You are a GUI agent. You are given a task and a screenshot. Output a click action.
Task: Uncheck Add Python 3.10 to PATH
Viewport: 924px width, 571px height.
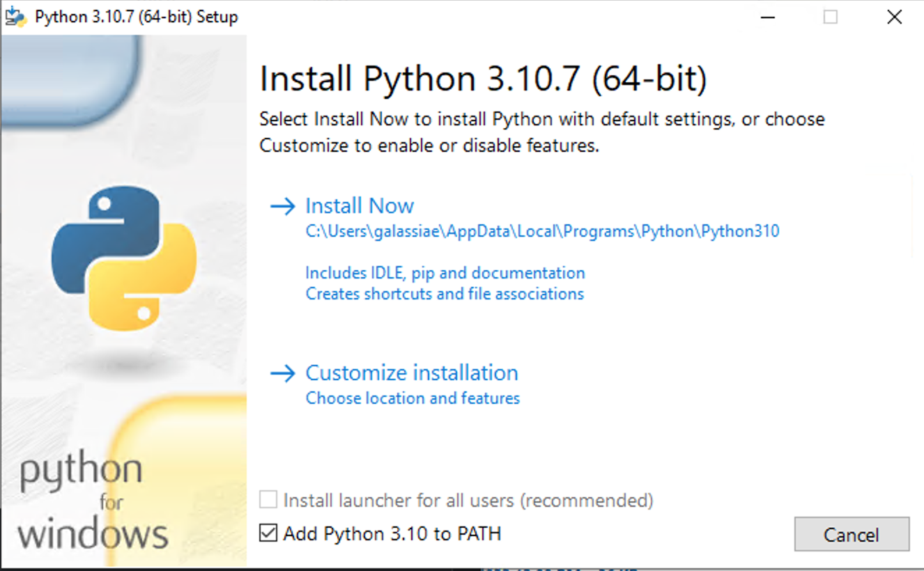[x=267, y=533]
